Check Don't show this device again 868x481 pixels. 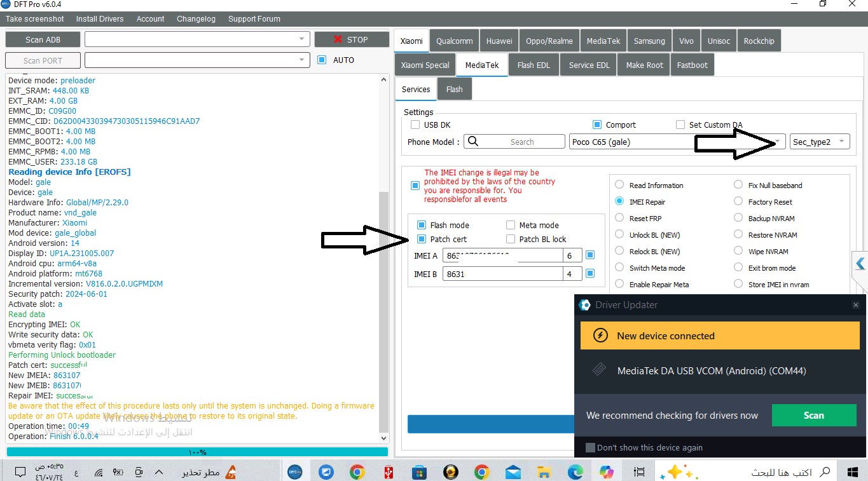tap(590, 447)
